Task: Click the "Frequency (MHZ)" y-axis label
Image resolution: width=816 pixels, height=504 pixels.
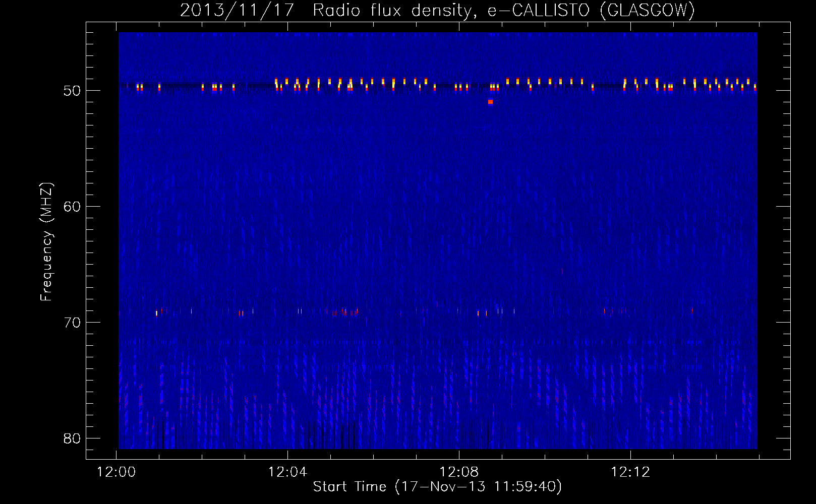Action: click(x=46, y=242)
